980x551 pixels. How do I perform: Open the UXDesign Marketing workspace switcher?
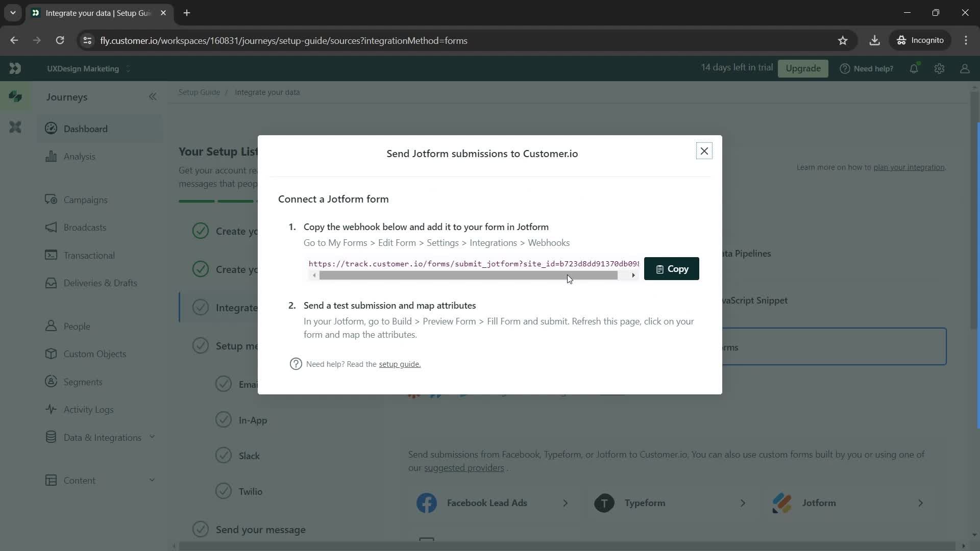click(x=89, y=69)
